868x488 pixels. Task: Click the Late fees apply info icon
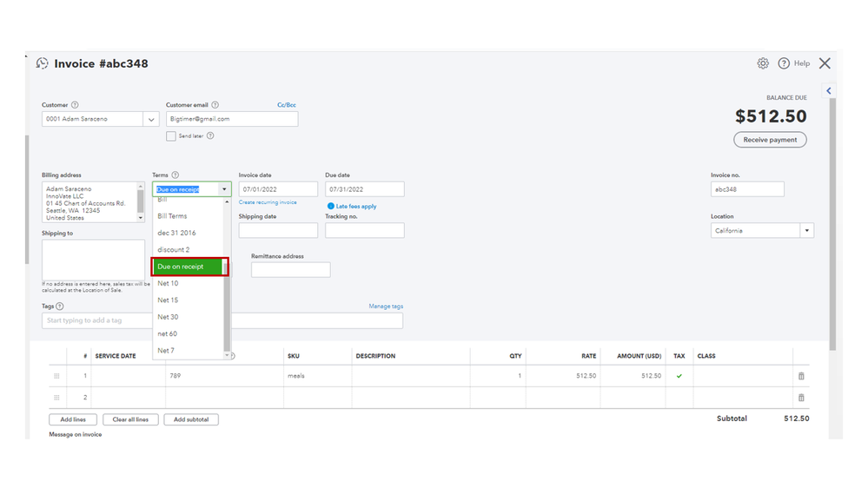pyautogui.click(x=330, y=207)
